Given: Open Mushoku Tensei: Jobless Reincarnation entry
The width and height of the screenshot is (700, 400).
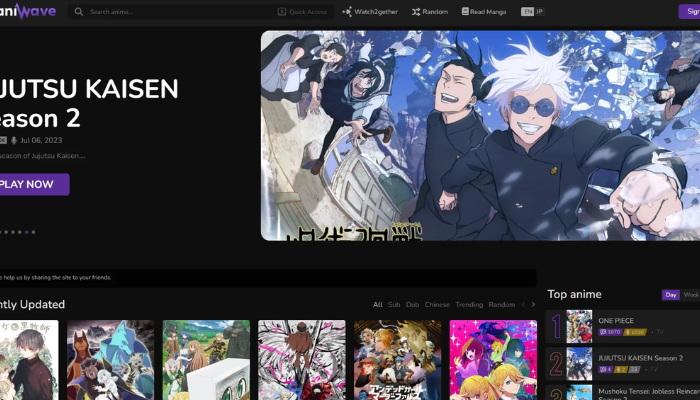Looking at the screenshot, I should (649, 392).
